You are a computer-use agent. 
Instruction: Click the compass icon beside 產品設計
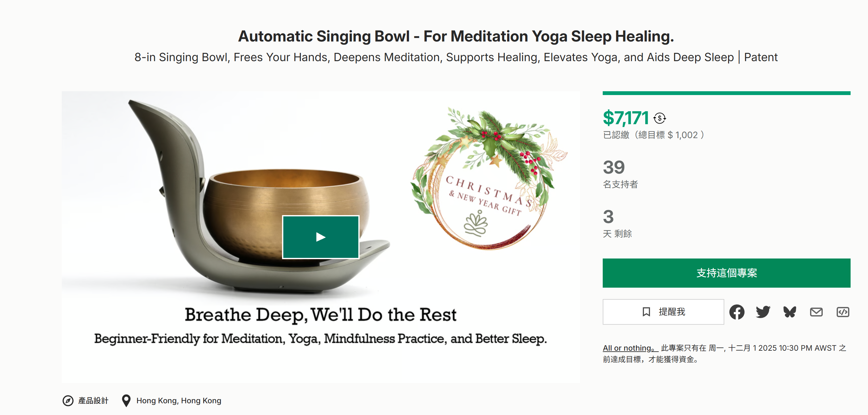pyautogui.click(x=68, y=400)
